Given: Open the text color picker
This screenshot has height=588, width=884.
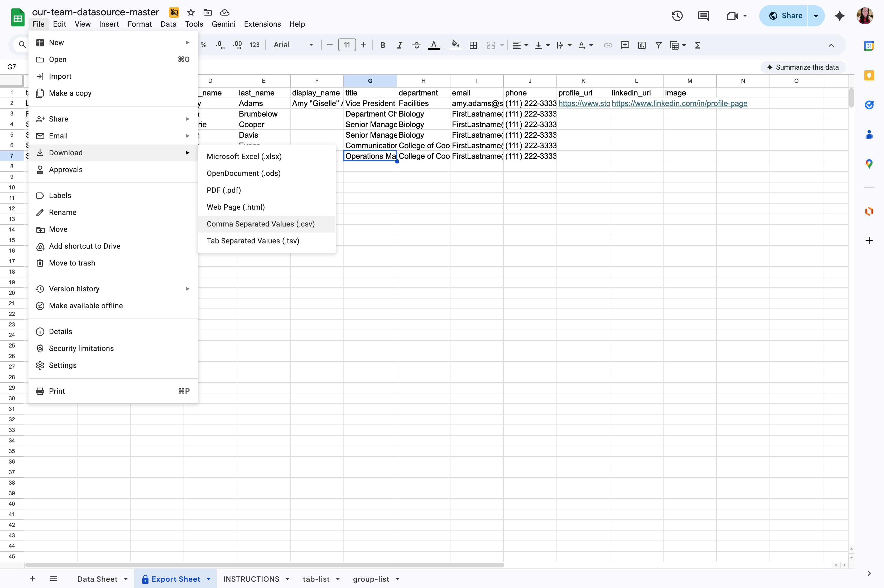Looking at the screenshot, I should click(x=434, y=45).
